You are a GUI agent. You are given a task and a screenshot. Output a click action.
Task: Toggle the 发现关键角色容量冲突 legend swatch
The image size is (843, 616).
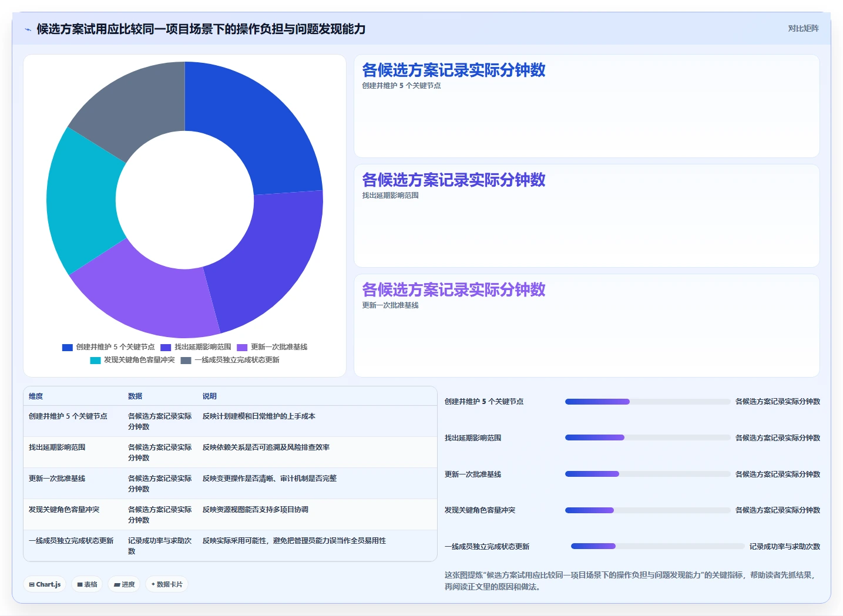click(x=95, y=360)
